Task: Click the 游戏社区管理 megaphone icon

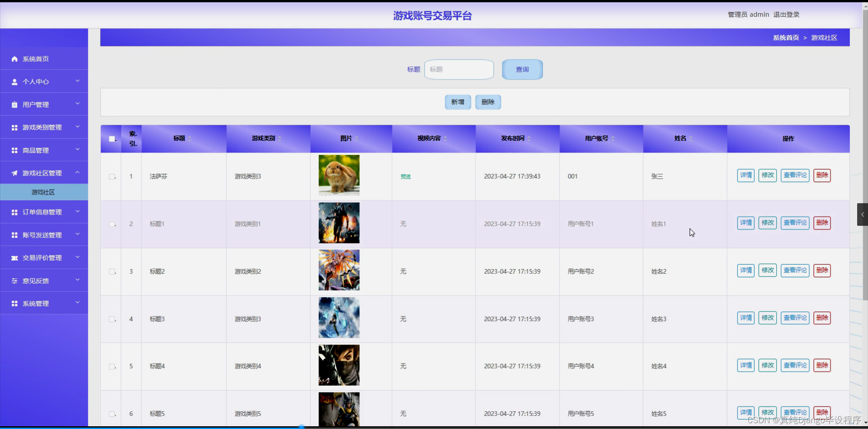Action: tap(14, 173)
